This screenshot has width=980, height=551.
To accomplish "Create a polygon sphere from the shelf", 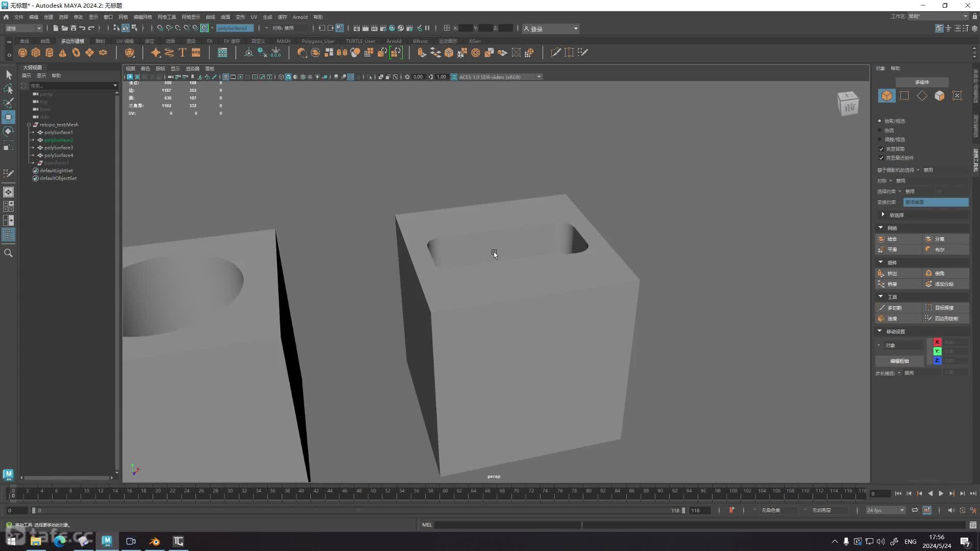I will coord(22,53).
